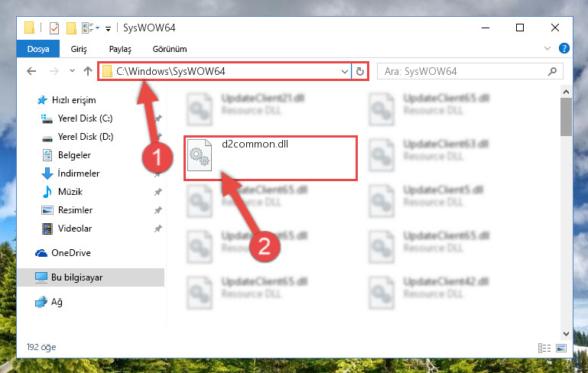Click the Back navigation arrow

click(31, 71)
